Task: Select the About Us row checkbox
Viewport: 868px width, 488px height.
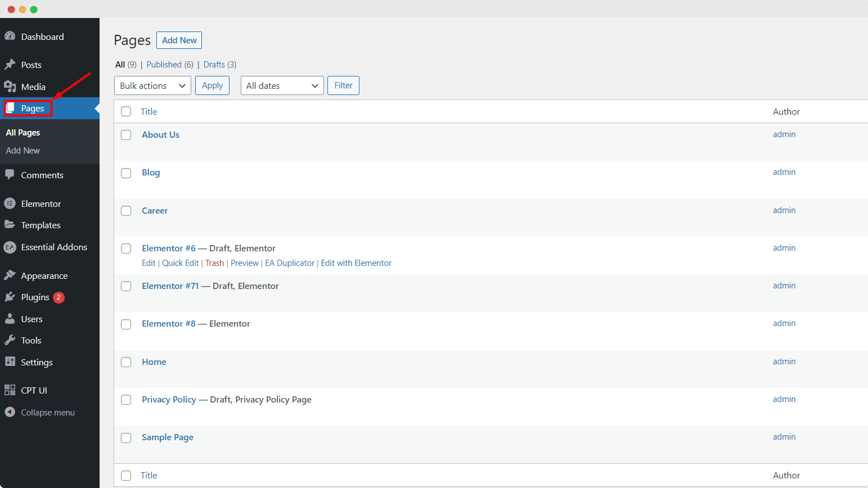Action: [125, 135]
